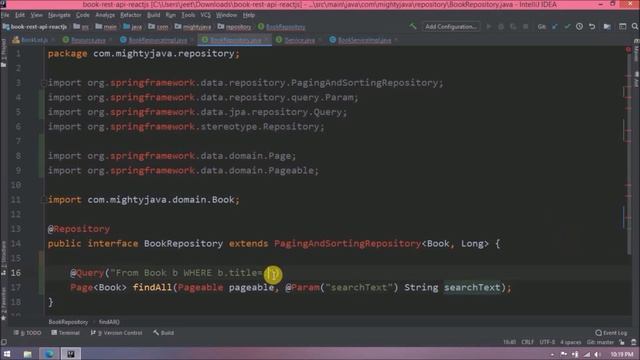Screen dimensions: 640x360
Task: Click the Run arrow icon in toolbar
Action: point(489,27)
